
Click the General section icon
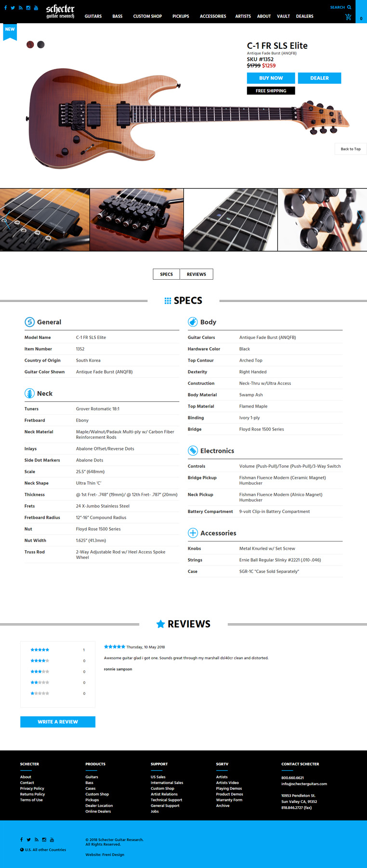pos(29,322)
